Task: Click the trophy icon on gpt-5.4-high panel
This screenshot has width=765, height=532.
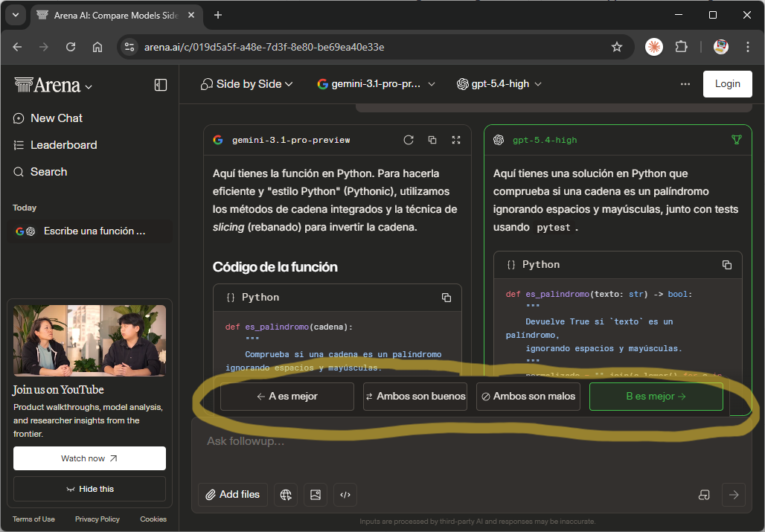Action: coord(736,140)
